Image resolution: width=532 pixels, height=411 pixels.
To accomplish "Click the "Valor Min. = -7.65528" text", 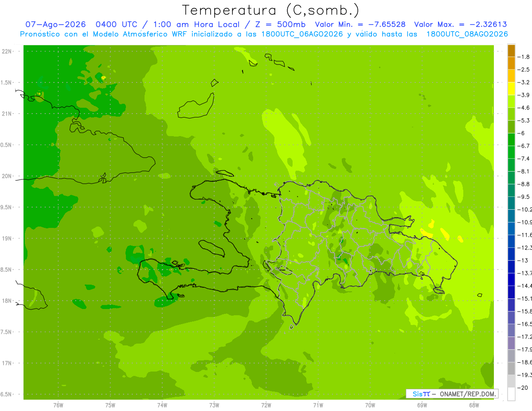I will (360, 24).
